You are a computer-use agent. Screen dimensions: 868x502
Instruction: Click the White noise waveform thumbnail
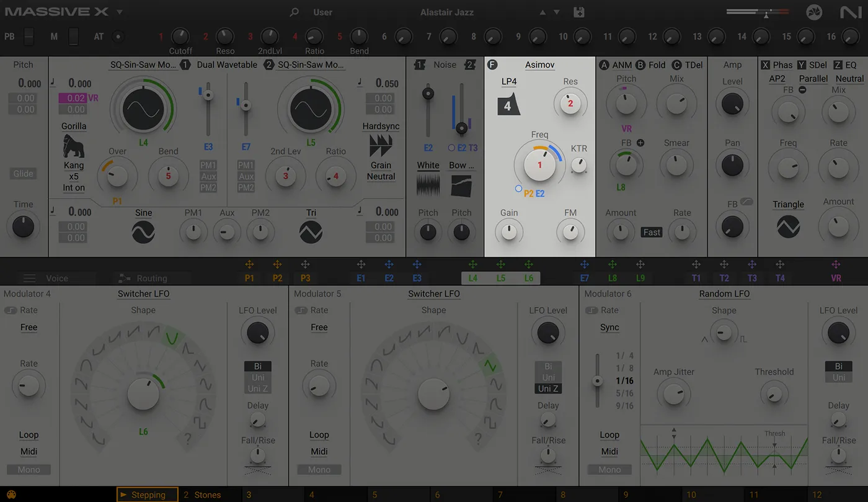coord(428,186)
